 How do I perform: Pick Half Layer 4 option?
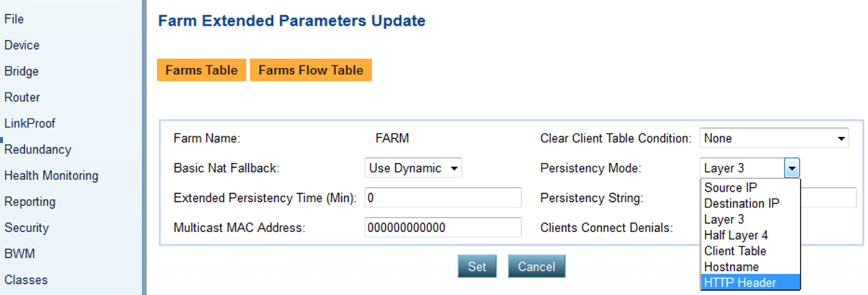736,235
